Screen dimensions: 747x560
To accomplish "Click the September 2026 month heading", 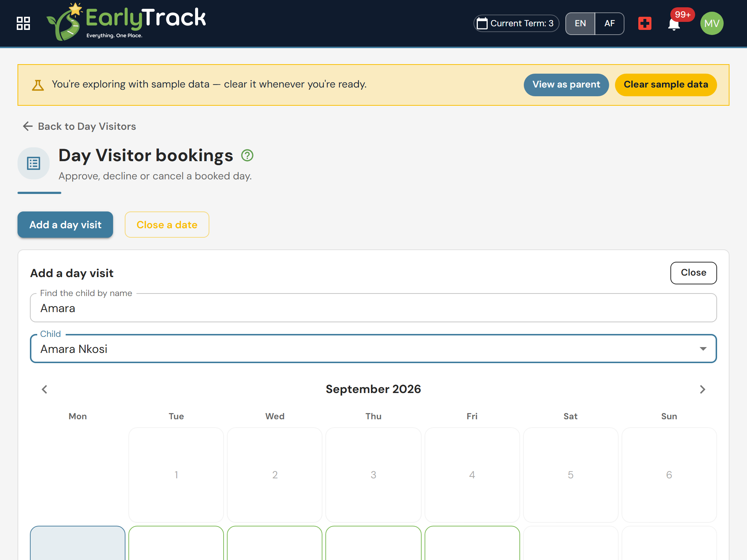I will 373,389.
